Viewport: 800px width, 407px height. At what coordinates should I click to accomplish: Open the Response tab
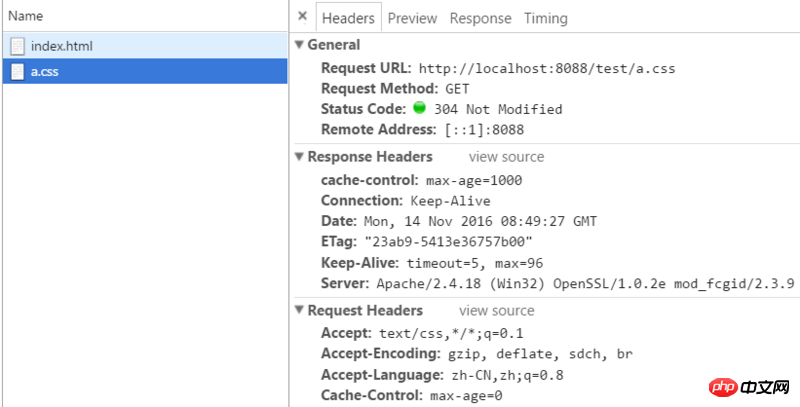pos(480,18)
